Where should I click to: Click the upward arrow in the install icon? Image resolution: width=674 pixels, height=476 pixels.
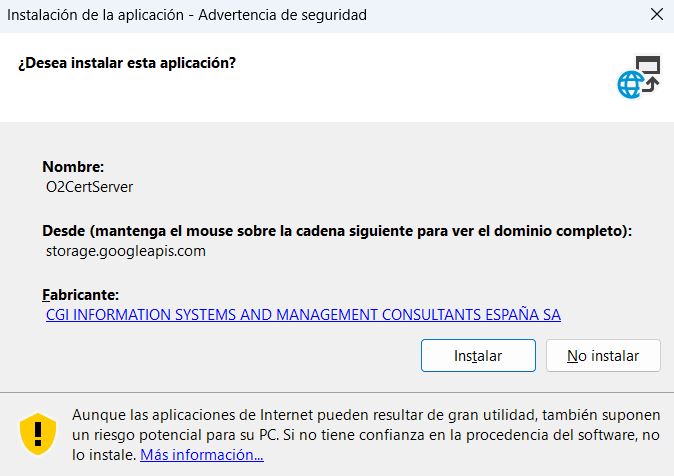tap(651, 84)
